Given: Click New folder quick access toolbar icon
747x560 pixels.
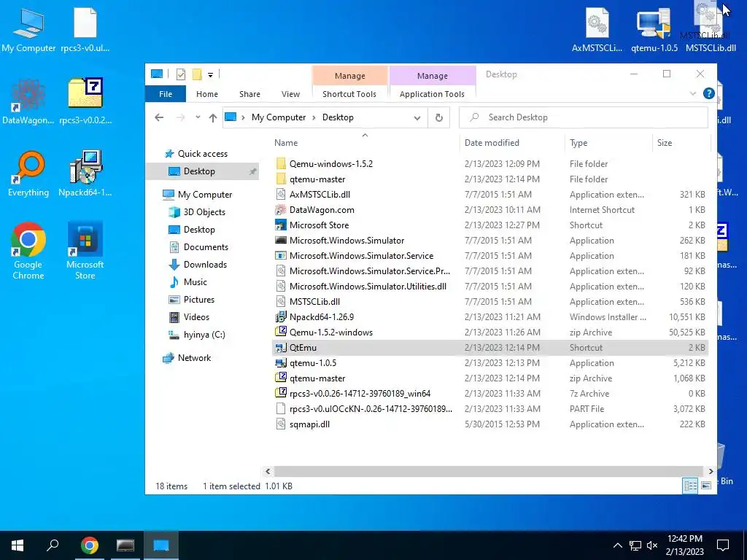Looking at the screenshot, I should pos(197,74).
